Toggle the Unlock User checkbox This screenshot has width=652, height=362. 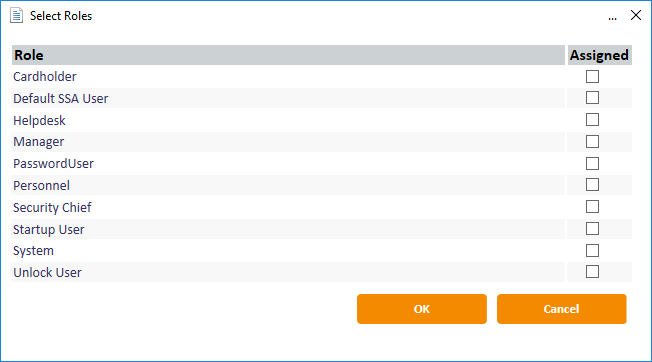click(592, 272)
